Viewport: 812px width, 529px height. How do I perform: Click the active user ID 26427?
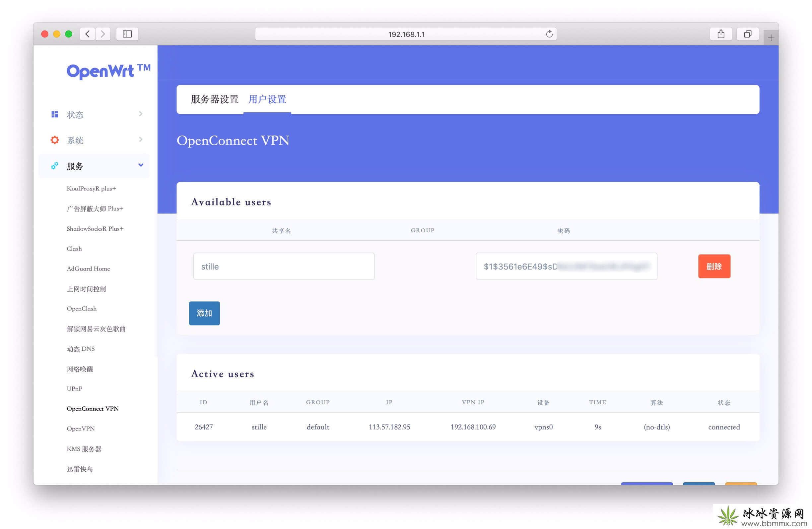(x=204, y=427)
